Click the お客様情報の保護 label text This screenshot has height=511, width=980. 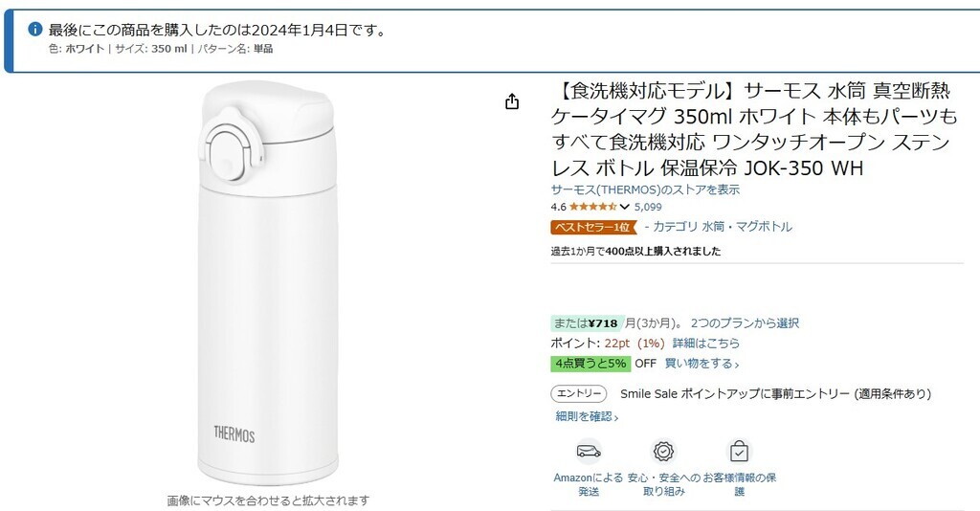point(739,484)
